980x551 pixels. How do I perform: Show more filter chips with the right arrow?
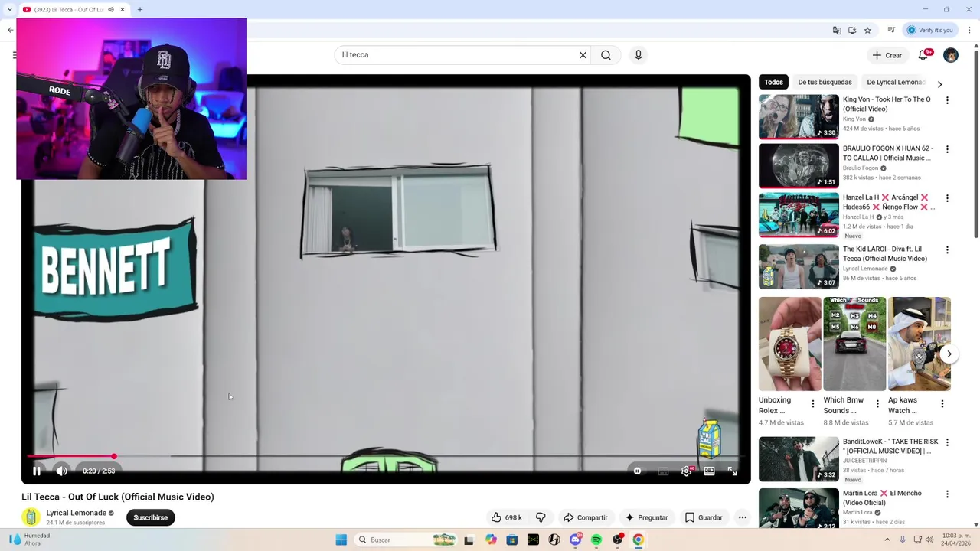click(x=939, y=84)
